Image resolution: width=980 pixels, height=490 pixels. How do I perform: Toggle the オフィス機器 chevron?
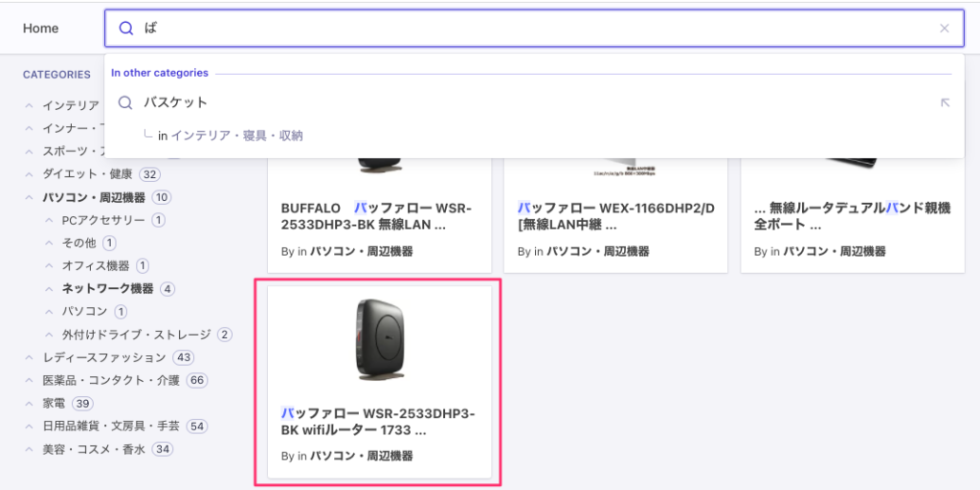(49, 266)
